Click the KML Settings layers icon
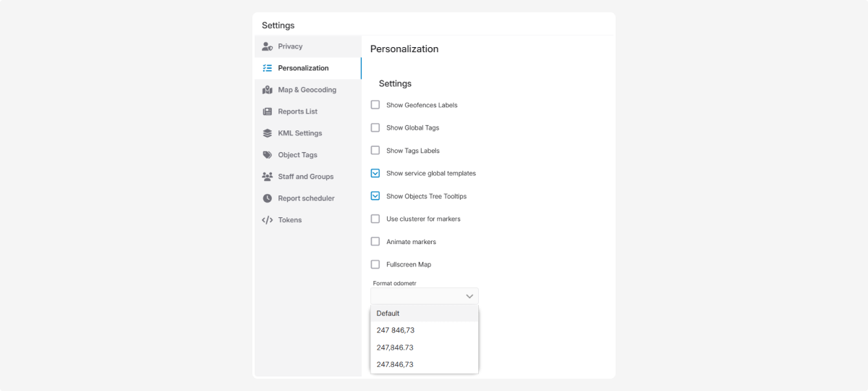The image size is (868, 391). point(267,133)
